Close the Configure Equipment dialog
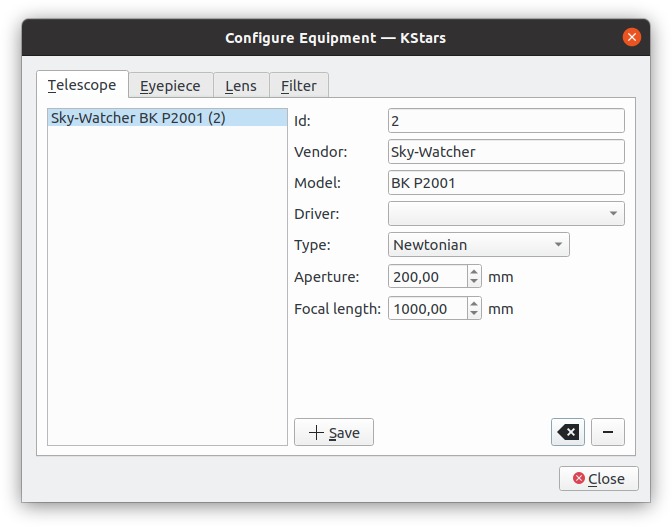 point(599,479)
